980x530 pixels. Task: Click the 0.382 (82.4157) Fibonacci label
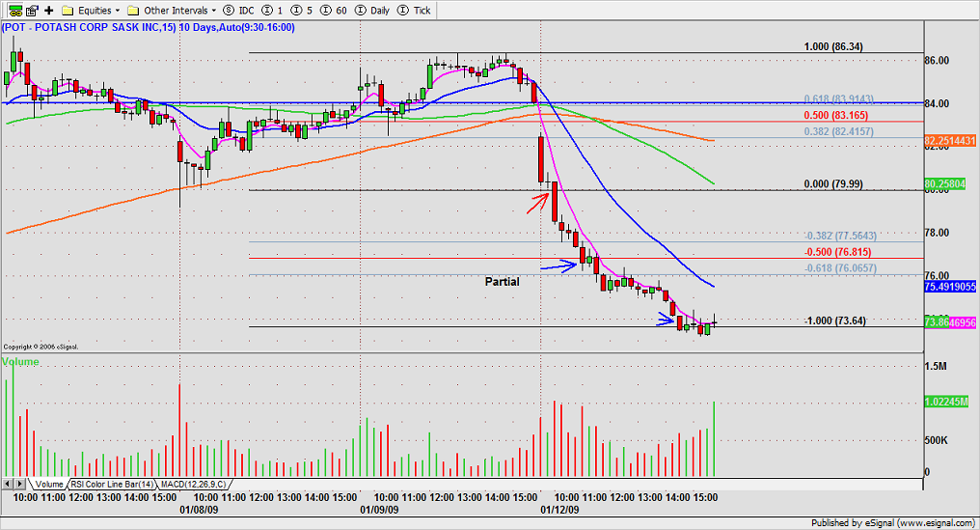(839, 131)
